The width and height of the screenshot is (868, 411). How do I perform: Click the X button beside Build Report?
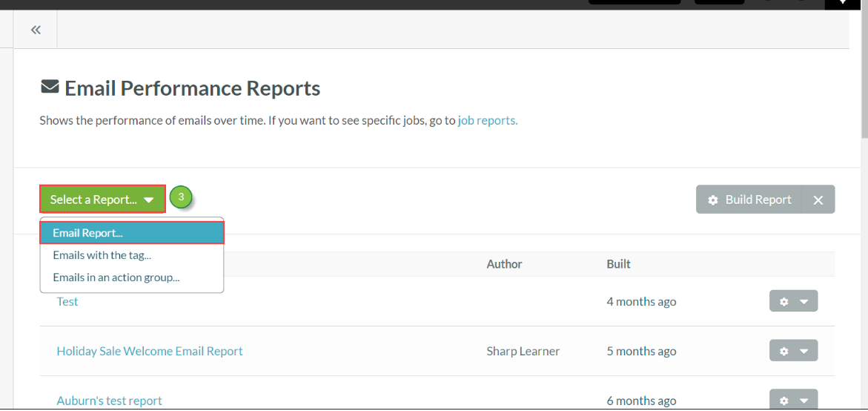(818, 200)
